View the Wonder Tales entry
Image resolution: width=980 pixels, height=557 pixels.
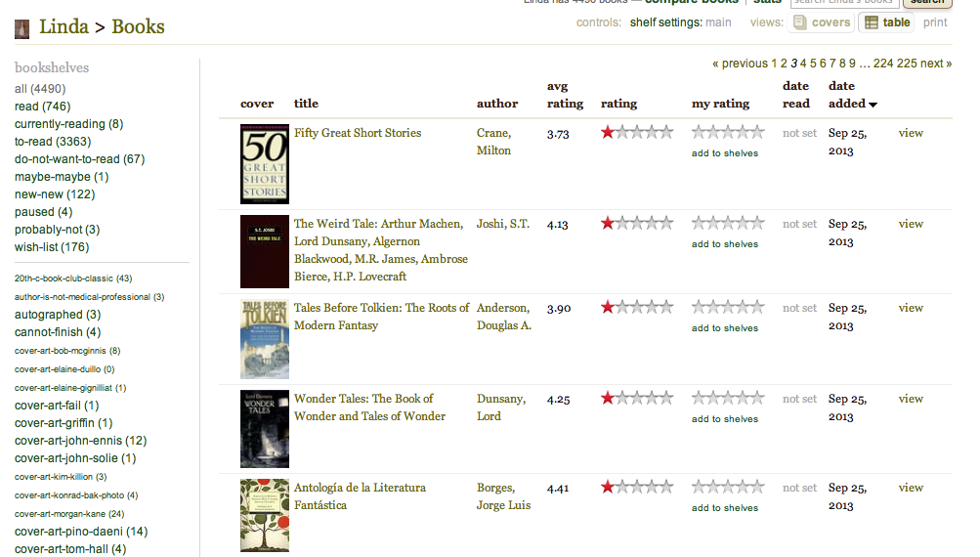tap(911, 399)
